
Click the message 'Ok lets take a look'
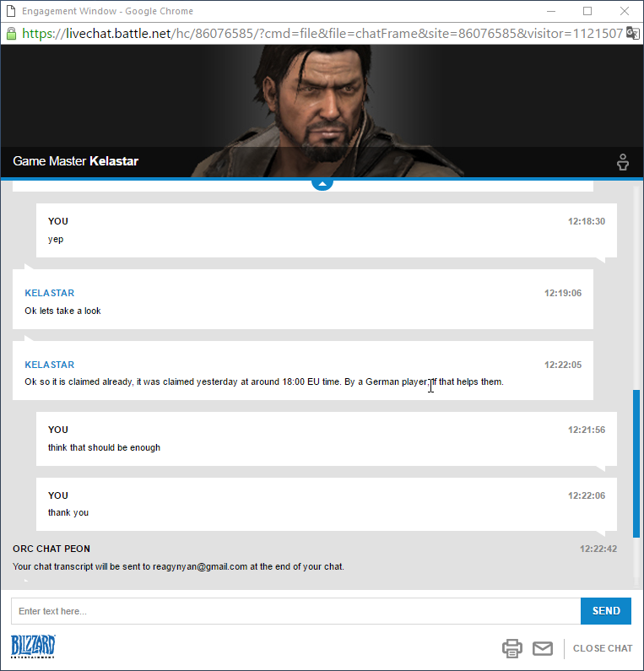pos(62,311)
